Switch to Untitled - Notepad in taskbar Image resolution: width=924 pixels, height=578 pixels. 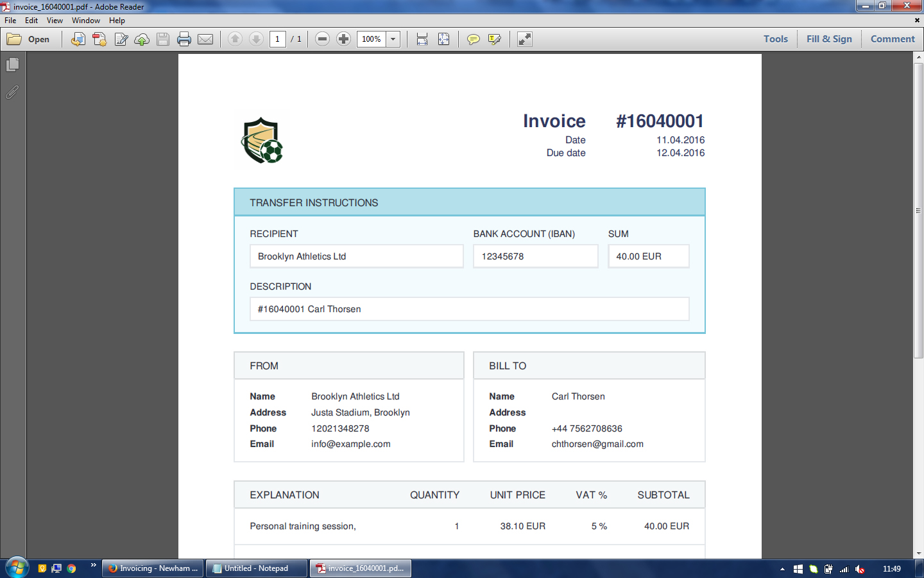[257, 568]
